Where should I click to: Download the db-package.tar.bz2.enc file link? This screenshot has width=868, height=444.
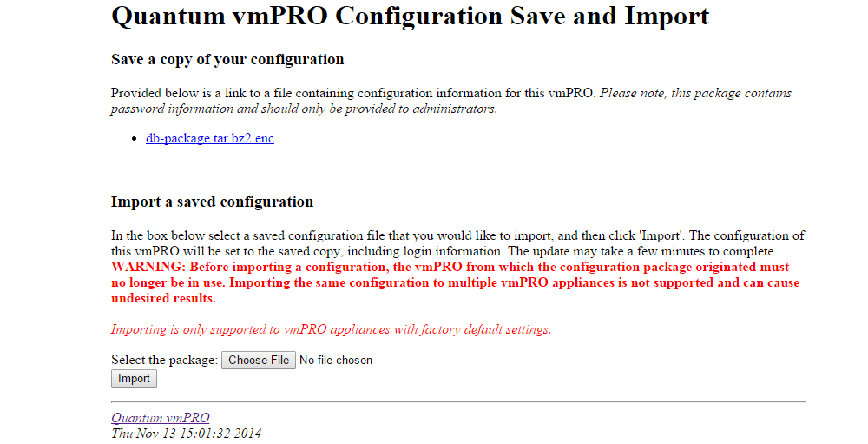coord(209,138)
